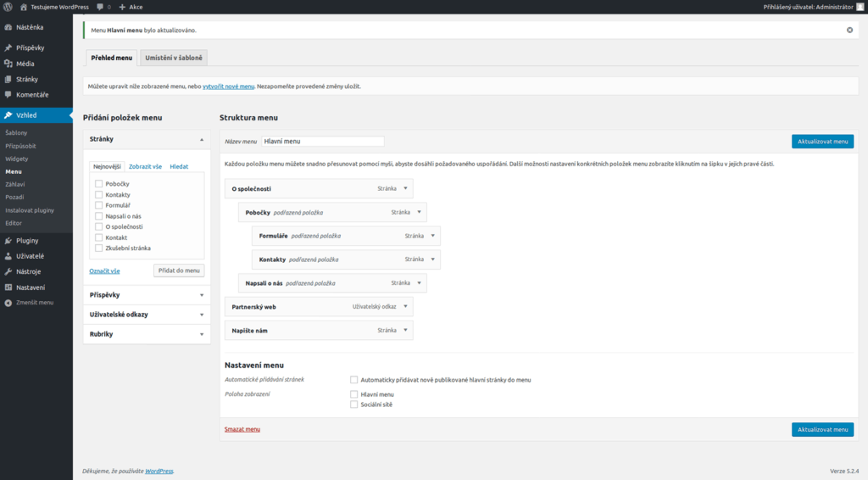
Task: Check the Kontakty page checkbox
Action: (98, 195)
